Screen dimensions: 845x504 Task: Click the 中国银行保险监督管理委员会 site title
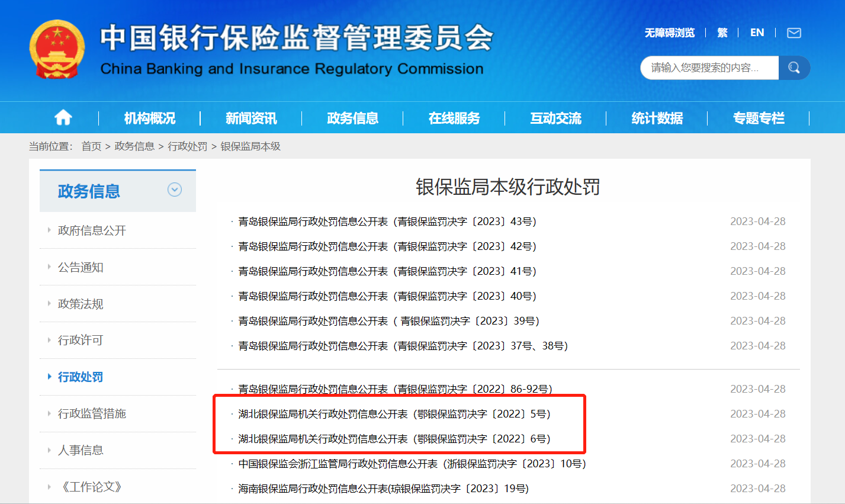[x=297, y=38]
